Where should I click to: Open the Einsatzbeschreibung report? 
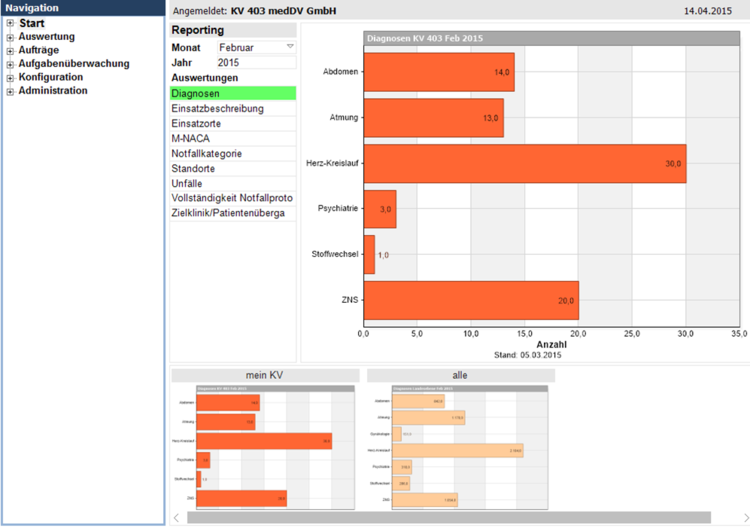click(x=232, y=108)
